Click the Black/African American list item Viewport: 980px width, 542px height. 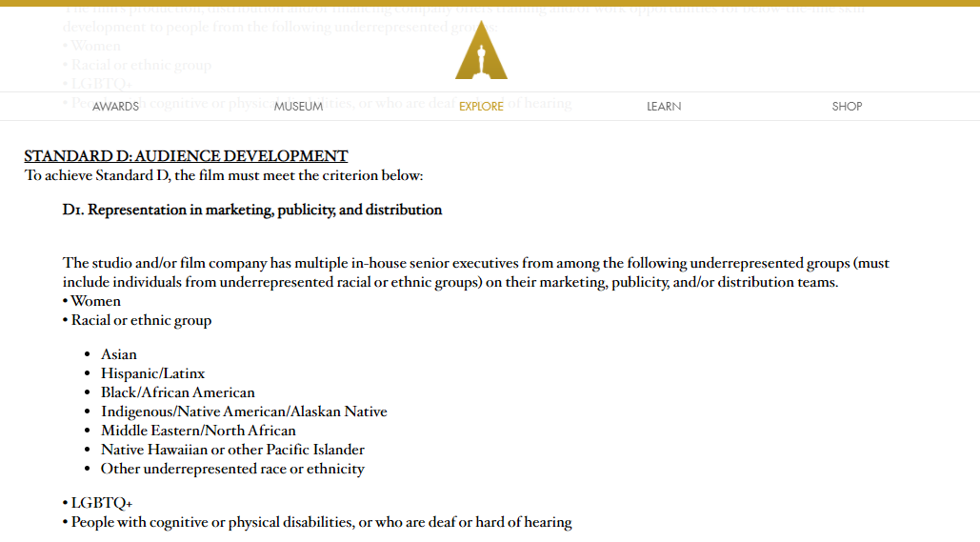coord(178,392)
